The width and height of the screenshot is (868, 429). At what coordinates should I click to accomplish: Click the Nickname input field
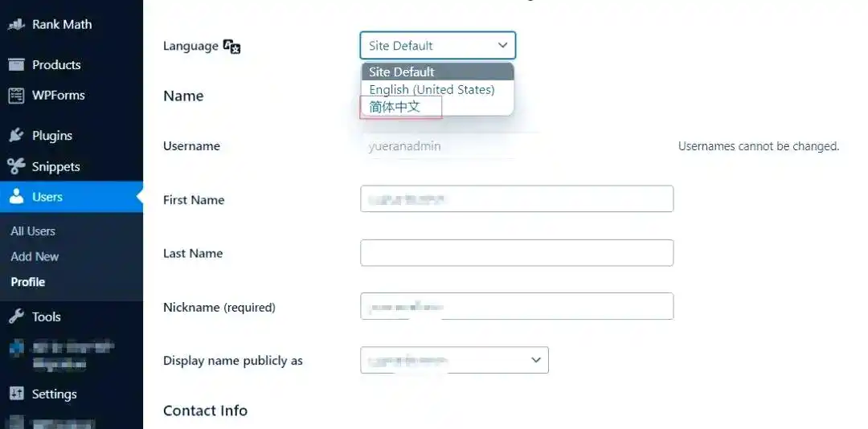click(x=516, y=306)
